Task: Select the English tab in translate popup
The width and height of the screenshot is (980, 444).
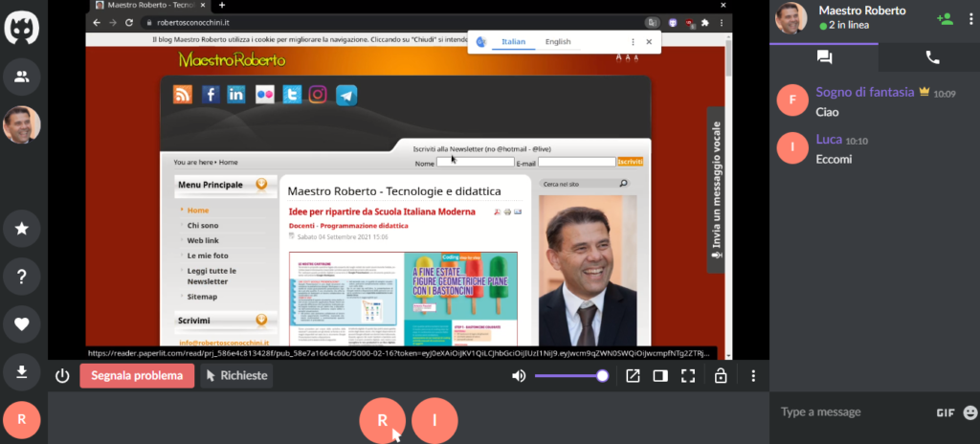Action: (x=557, y=42)
